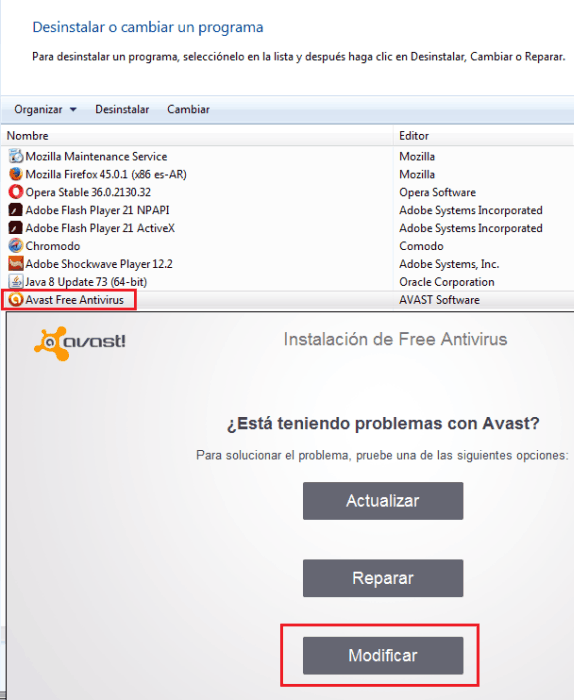
Task: Select Avast Free Antivirus entry
Action: 287,300
